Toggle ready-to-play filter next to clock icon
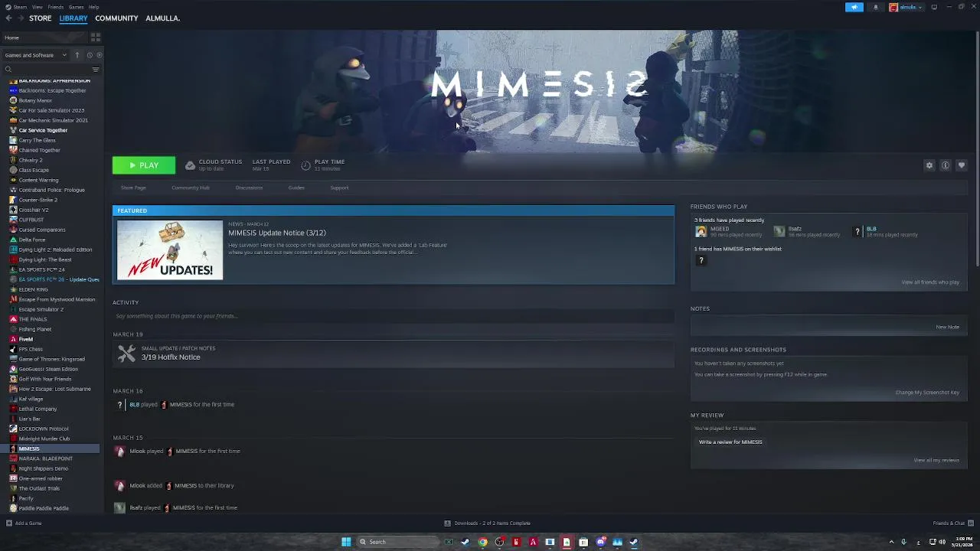Viewport: 980px width, 551px height. click(x=99, y=55)
